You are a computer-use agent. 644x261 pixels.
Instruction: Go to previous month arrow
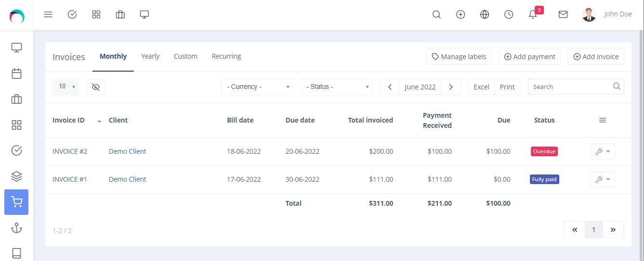[x=390, y=87]
